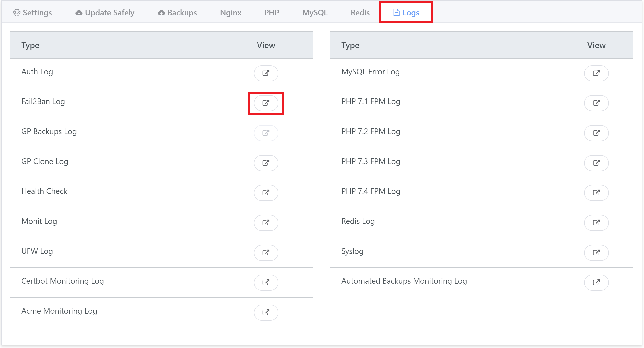Viewport: 644px width, 348px height.
Task: Click the Health Check label
Action: [44, 191]
